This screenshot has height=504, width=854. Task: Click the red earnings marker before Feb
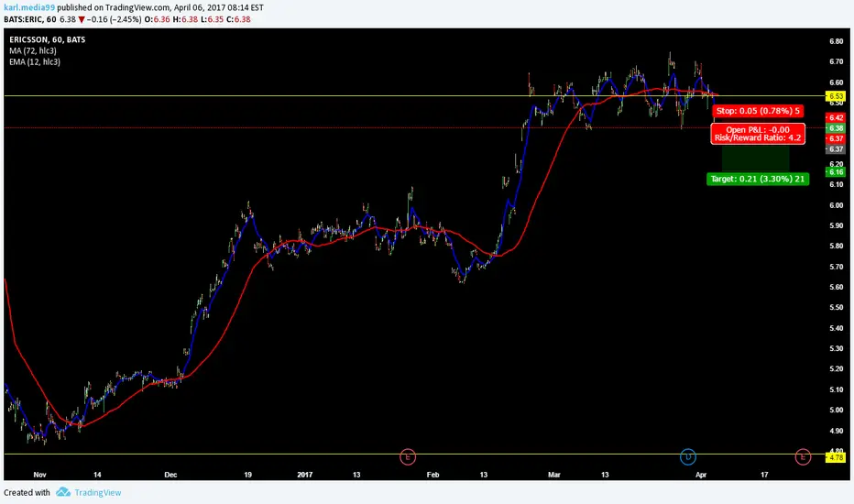[408, 456]
